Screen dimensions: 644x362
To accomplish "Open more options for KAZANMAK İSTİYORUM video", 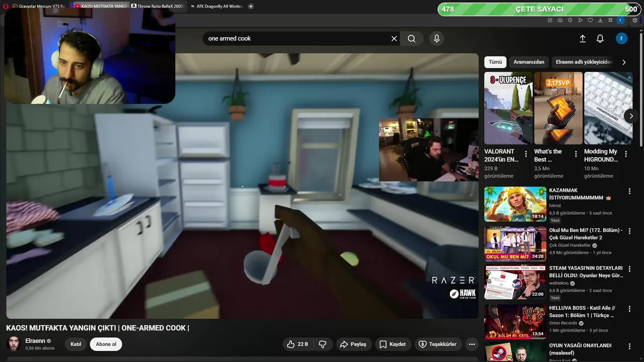I will [629, 191].
